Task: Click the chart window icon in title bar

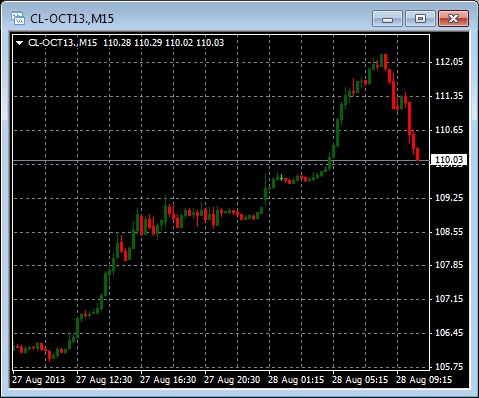Action: (x=18, y=18)
